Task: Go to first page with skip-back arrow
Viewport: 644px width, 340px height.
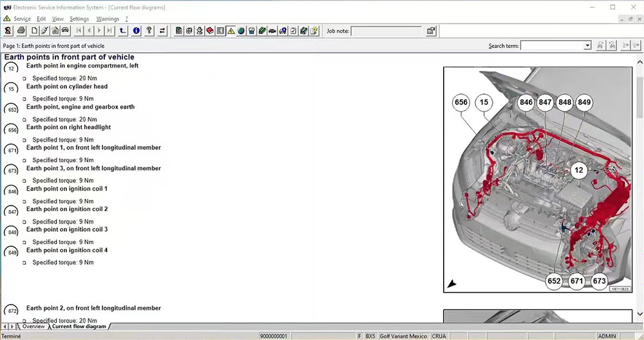Action: (79, 31)
